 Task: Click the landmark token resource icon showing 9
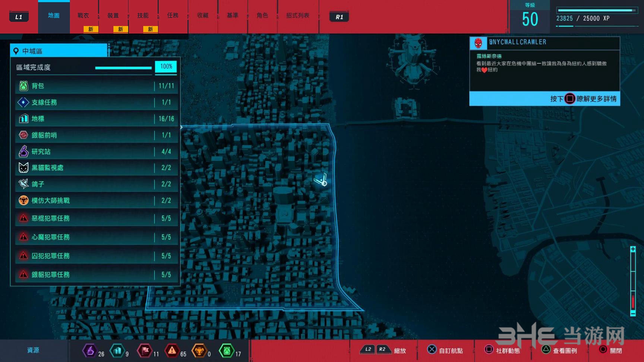(x=117, y=350)
